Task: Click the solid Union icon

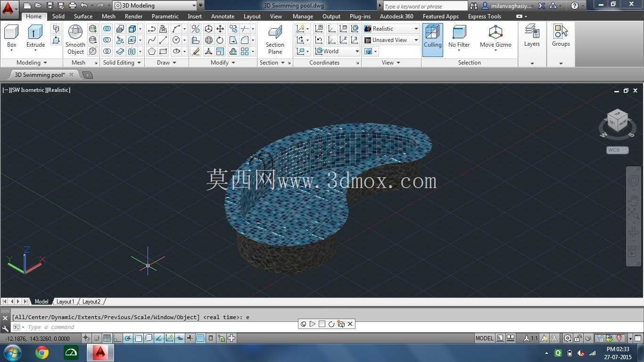Action: point(107,29)
